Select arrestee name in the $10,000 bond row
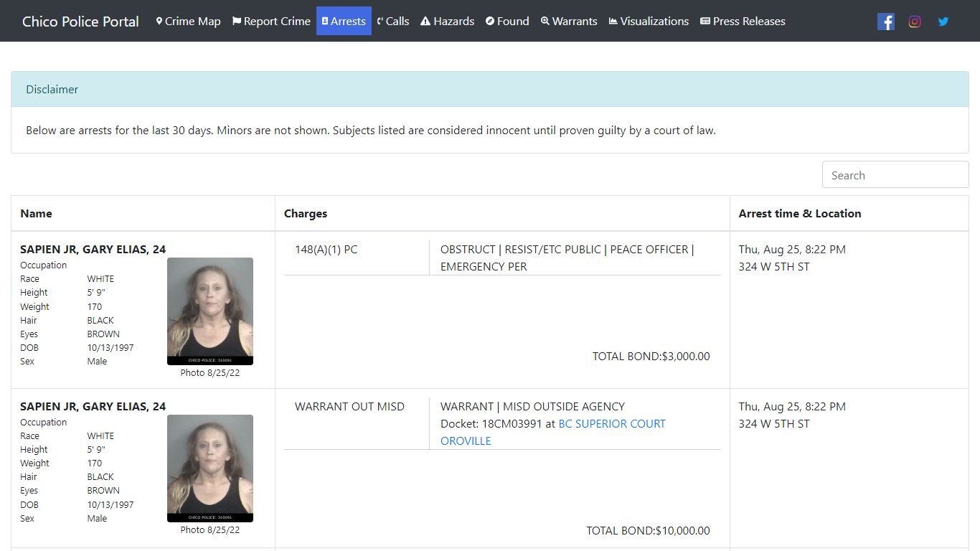The image size is (980, 551). (x=93, y=406)
